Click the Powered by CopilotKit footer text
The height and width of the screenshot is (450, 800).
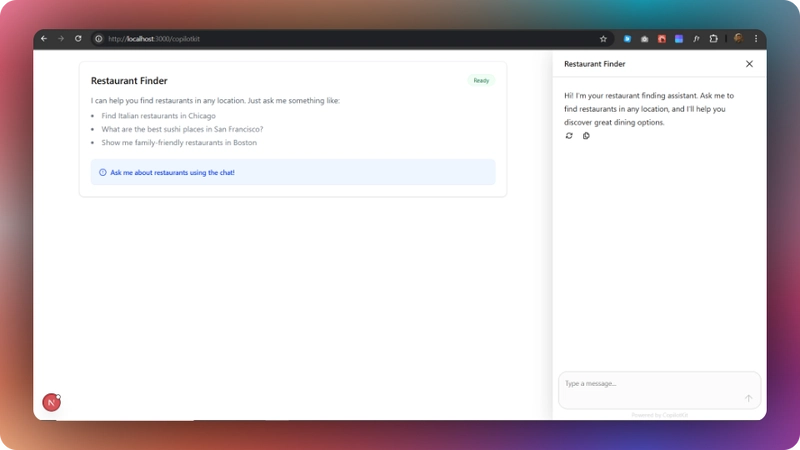coord(659,415)
